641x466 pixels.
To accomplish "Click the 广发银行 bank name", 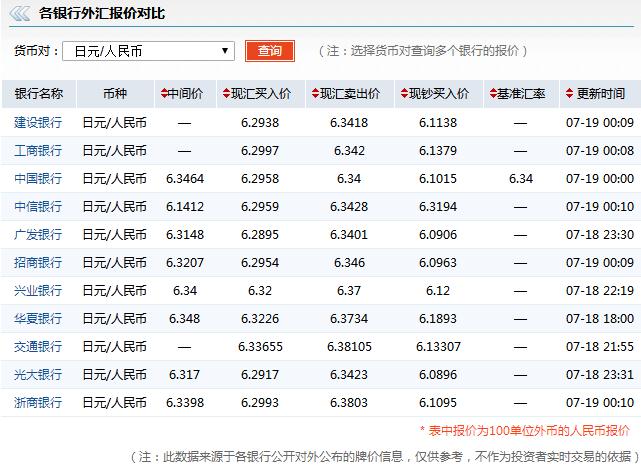I will (x=38, y=234).
